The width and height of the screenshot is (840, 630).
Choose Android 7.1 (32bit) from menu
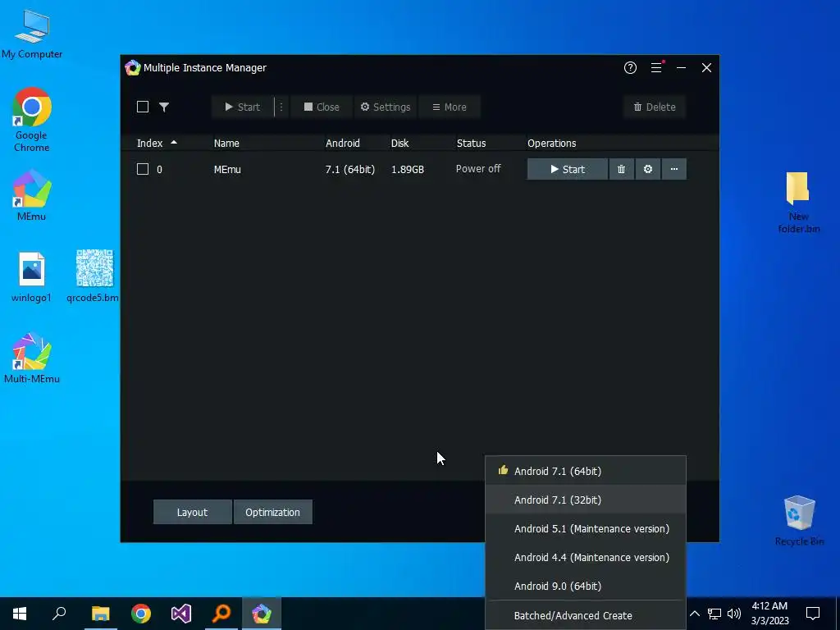coord(586,500)
